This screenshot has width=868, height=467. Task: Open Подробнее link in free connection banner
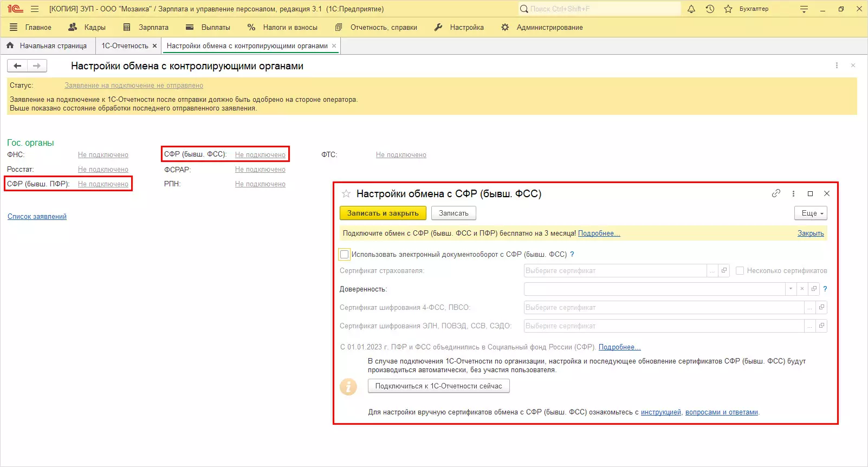tap(599, 233)
